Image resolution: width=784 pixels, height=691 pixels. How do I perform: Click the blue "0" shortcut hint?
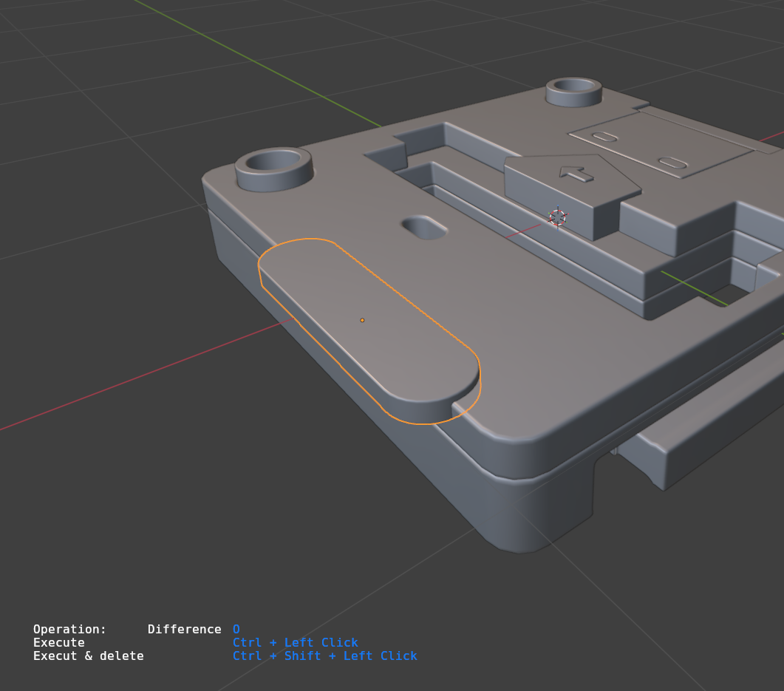tap(236, 629)
